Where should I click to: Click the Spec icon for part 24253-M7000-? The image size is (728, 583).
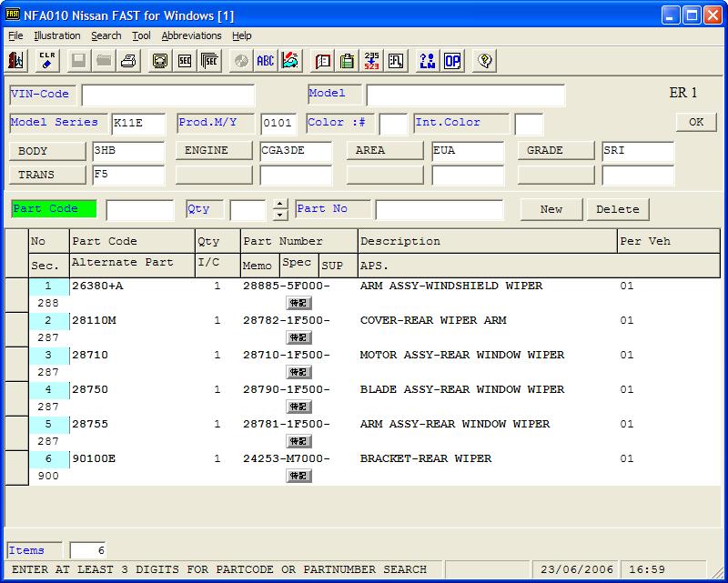click(299, 477)
